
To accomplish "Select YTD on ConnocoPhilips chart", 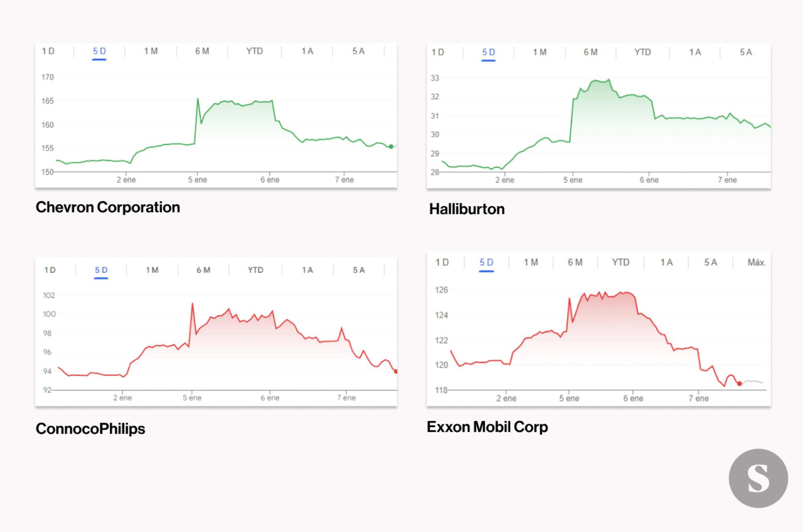I will point(255,270).
